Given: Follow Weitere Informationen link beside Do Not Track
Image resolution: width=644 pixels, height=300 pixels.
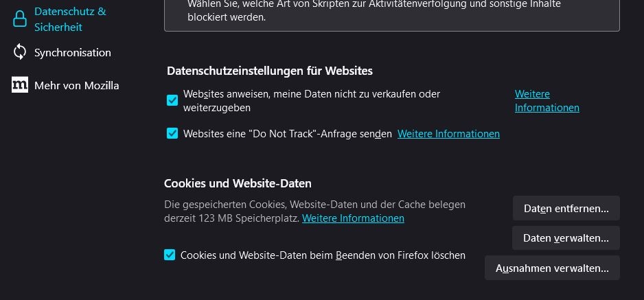Looking at the screenshot, I should point(448,134).
